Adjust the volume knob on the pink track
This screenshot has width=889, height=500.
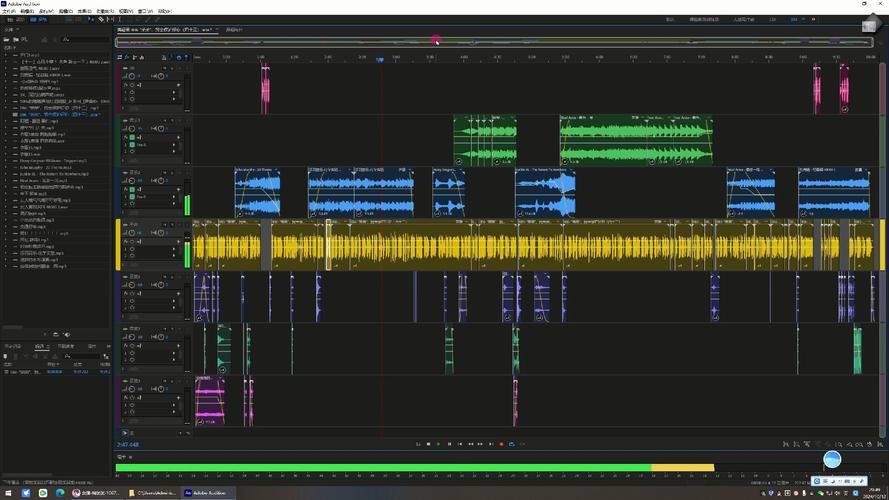click(132, 76)
